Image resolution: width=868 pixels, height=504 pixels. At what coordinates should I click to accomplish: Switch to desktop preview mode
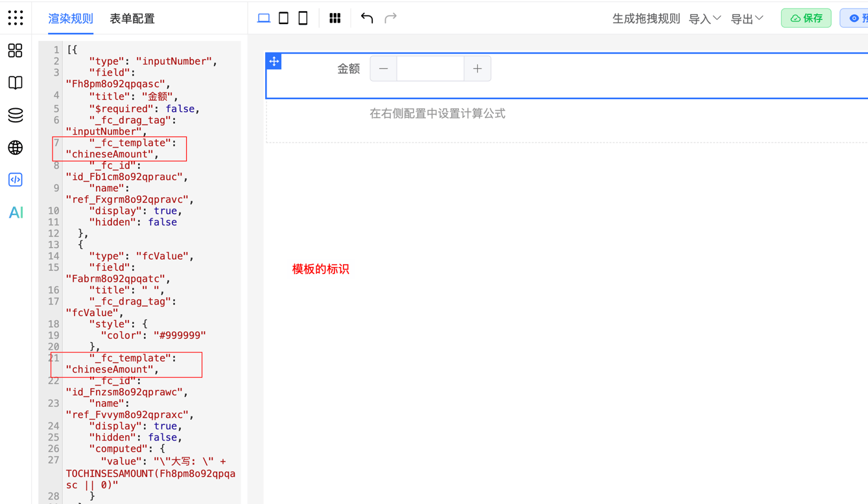pyautogui.click(x=264, y=18)
